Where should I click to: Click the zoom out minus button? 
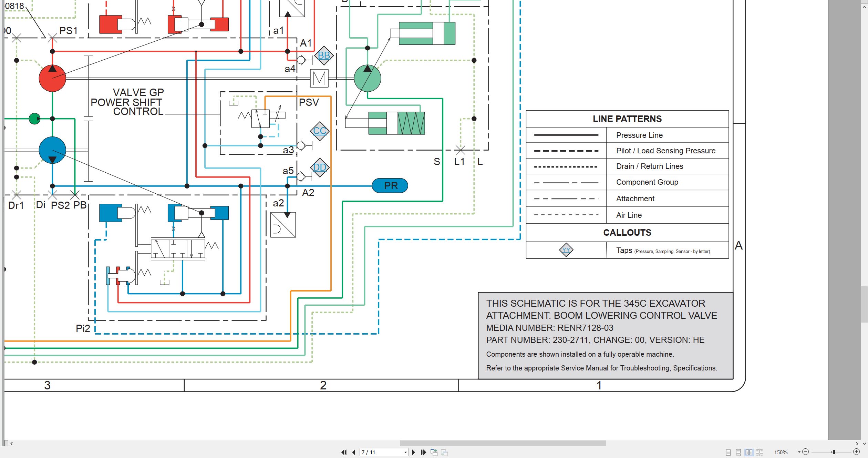click(805, 452)
